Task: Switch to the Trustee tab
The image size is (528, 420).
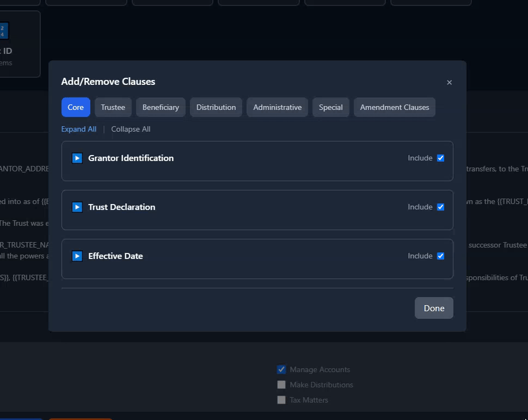Action: pos(113,107)
